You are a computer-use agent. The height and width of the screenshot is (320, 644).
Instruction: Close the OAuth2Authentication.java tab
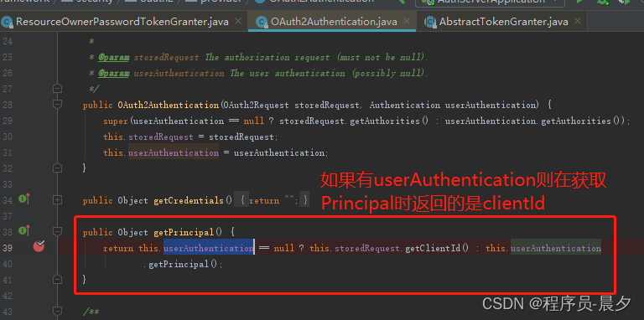pyautogui.click(x=406, y=22)
